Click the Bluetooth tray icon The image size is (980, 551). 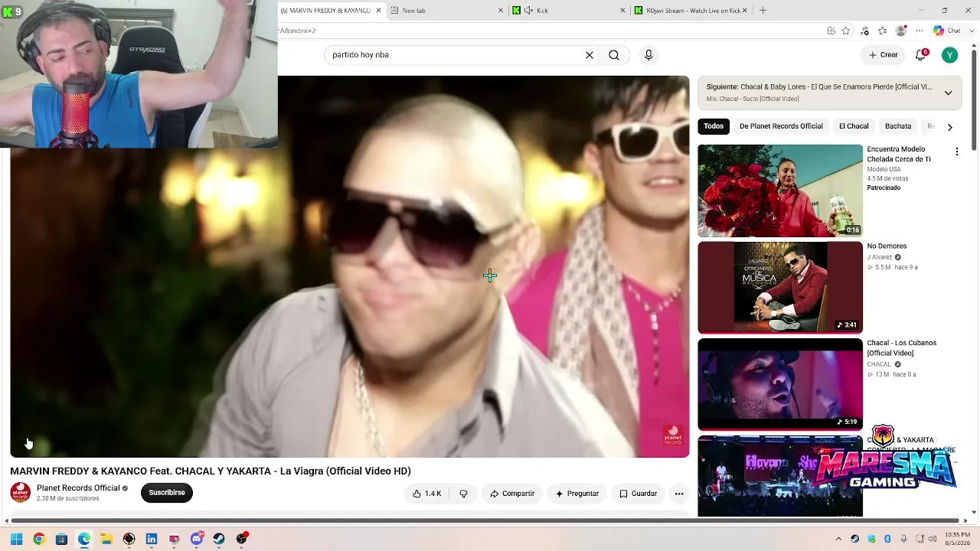click(887, 539)
